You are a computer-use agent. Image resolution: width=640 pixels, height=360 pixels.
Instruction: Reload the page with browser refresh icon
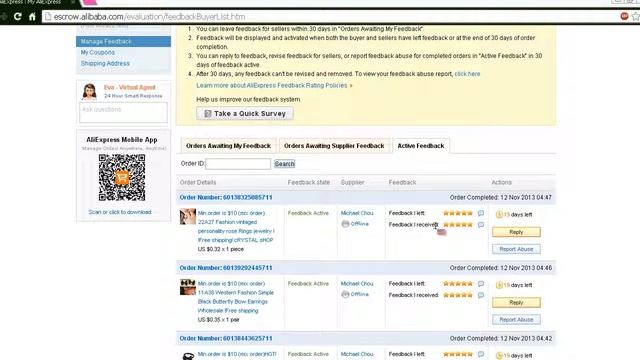click(x=18, y=17)
